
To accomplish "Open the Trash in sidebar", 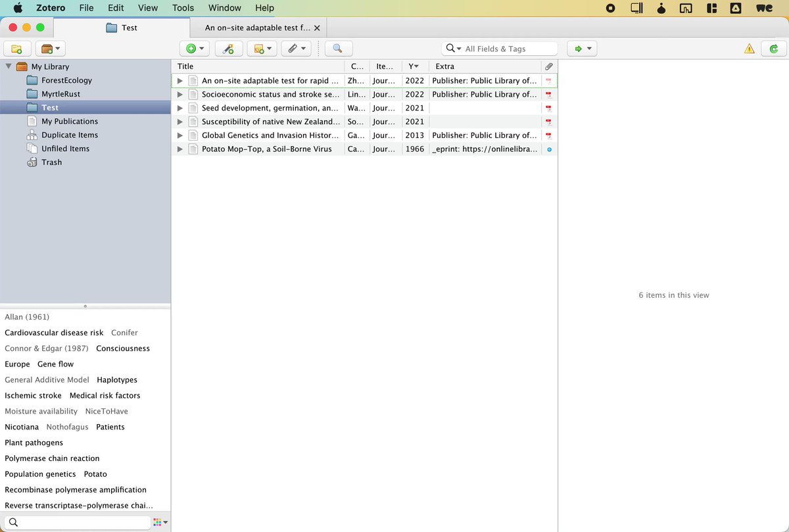I will click(51, 162).
